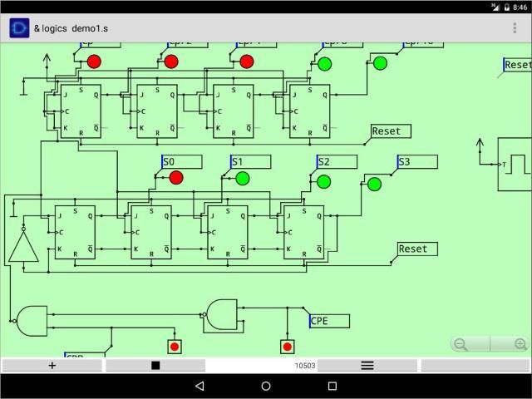Zoom out with the minus magnifier

coord(461,344)
